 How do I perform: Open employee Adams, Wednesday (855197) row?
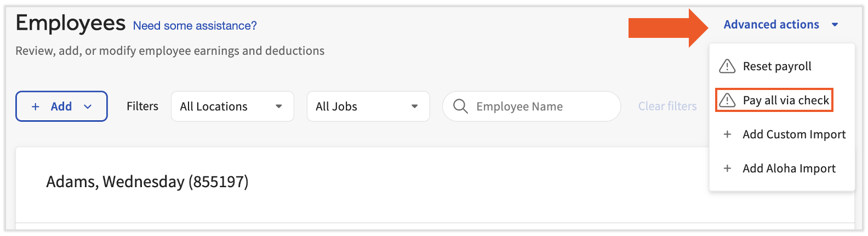147,182
